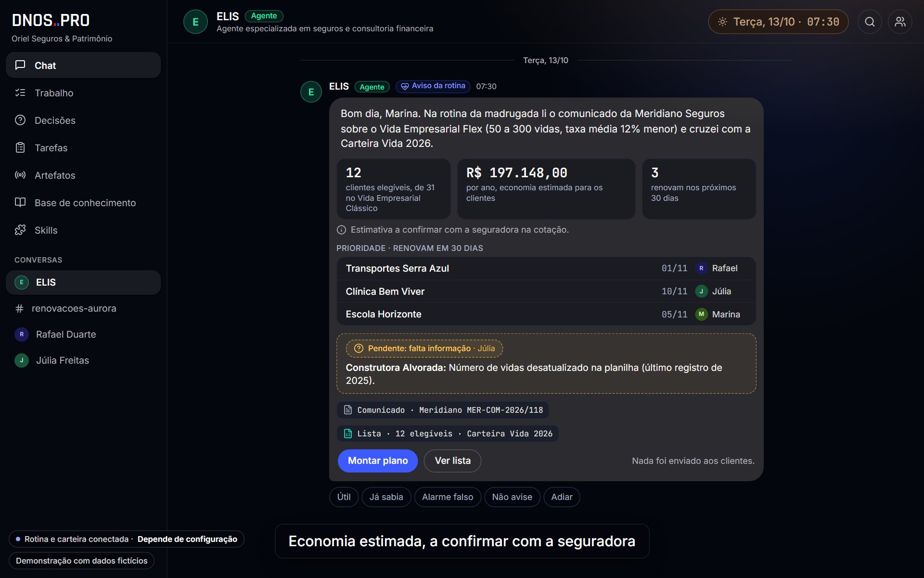Click the Aviso da rotina badge

433,86
